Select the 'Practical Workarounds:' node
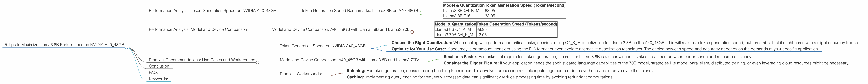 [x=301, y=74]
